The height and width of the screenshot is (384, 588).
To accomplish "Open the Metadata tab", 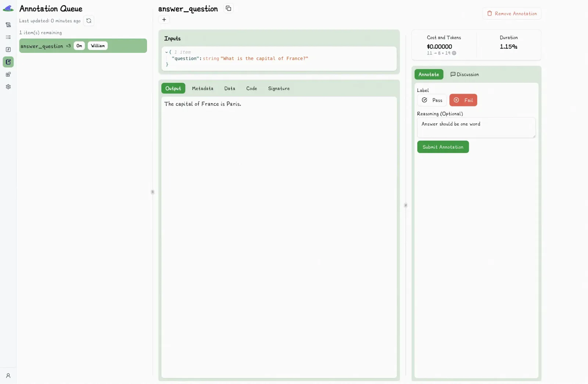I will (202, 88).
